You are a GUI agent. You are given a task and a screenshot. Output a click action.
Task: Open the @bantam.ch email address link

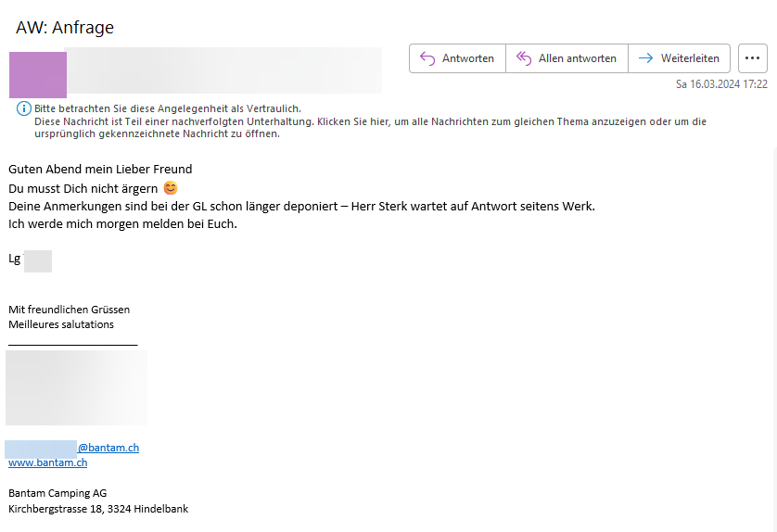pyautogui.click(x=108, y=448)
